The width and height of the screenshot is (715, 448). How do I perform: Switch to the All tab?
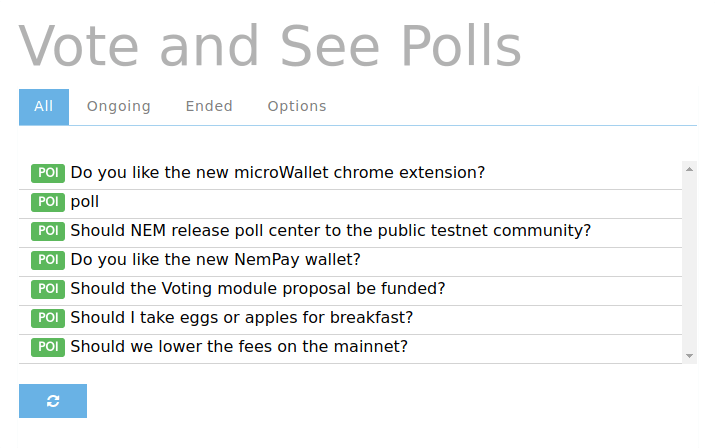tap(44, 106)
